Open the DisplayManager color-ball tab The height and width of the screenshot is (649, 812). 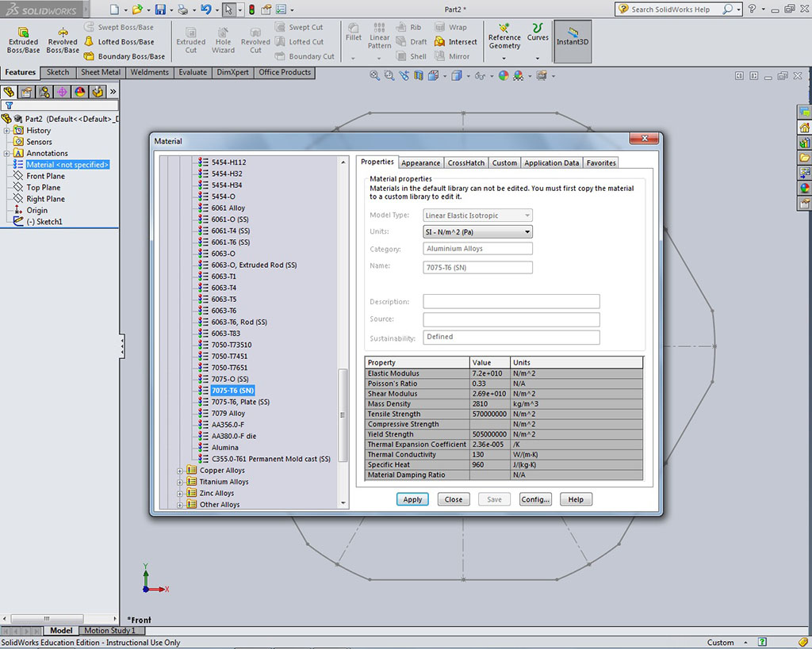tap(79, 92)
